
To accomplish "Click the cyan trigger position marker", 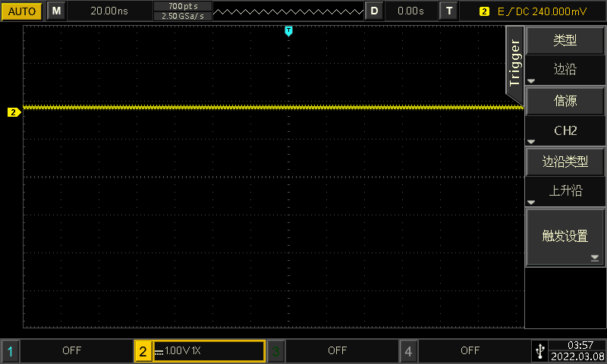I will (288, 31).
